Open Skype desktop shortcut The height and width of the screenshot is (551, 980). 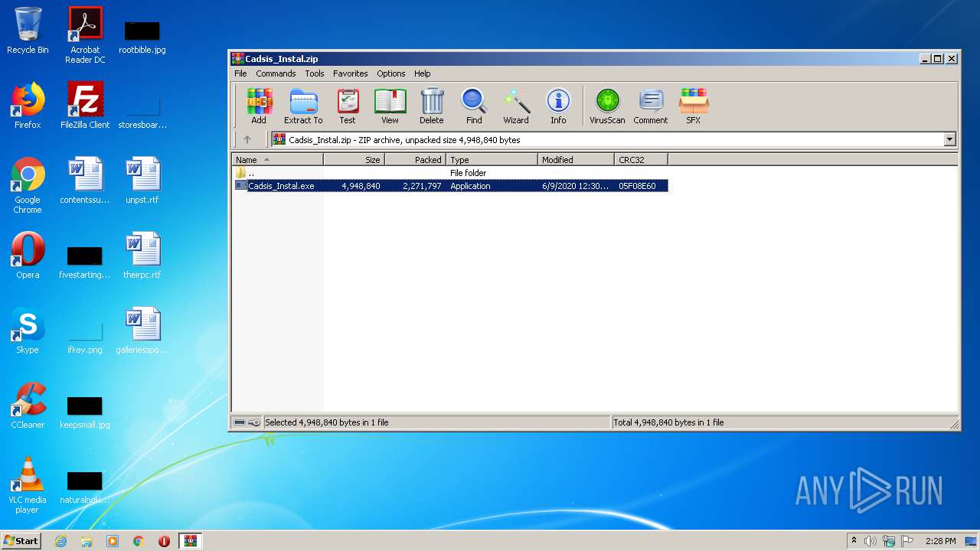click(28, 331)
